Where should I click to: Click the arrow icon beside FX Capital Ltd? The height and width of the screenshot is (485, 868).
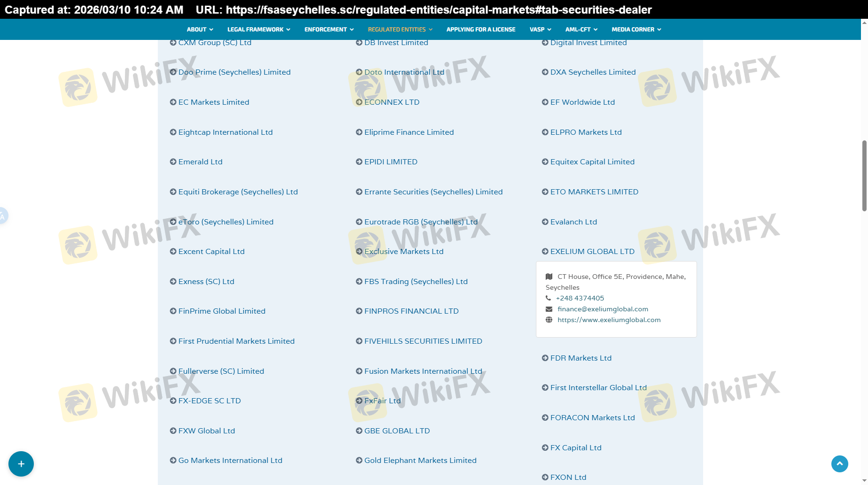[x=545, y=448]
